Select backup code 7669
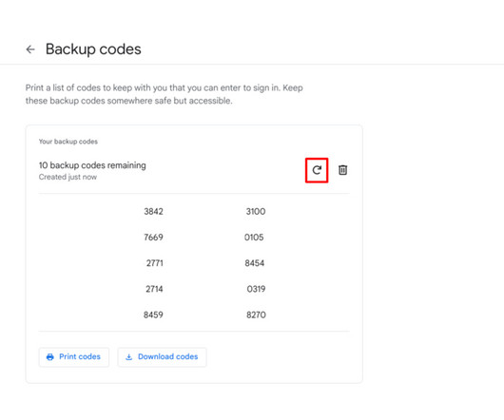504x420 pixels. [154, 238]
